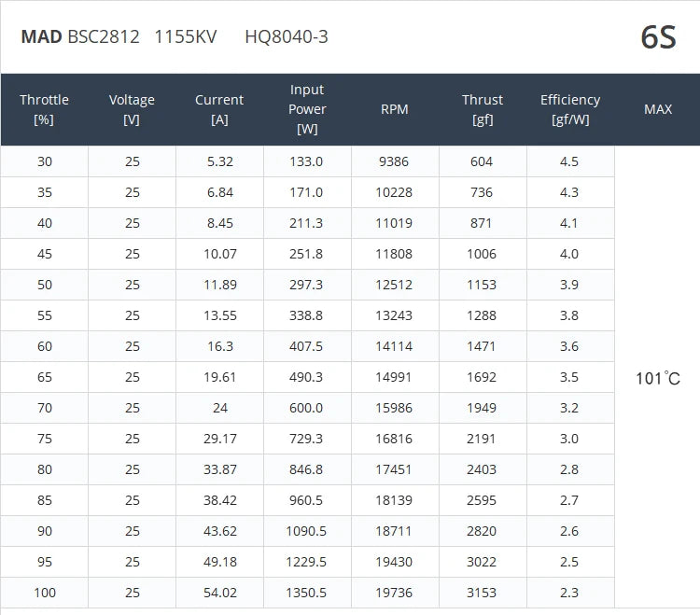The width and height of the screenshot is (700, 615).
Task: Click the 19736 RPM value
Action: tap(395, 593)
